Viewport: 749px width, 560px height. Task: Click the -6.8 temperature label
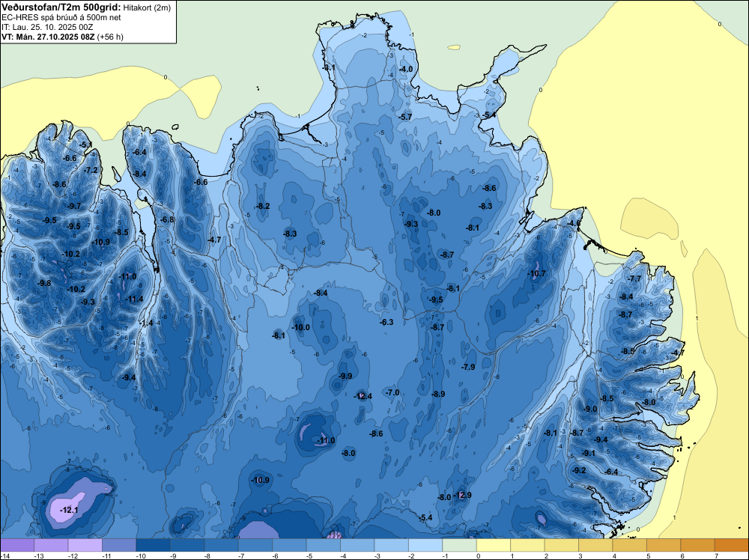click(167, 219)
